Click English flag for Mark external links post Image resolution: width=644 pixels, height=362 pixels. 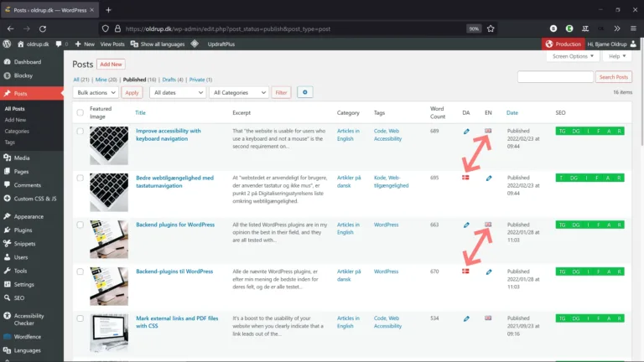pyautogui.click(x=488, y=318)
